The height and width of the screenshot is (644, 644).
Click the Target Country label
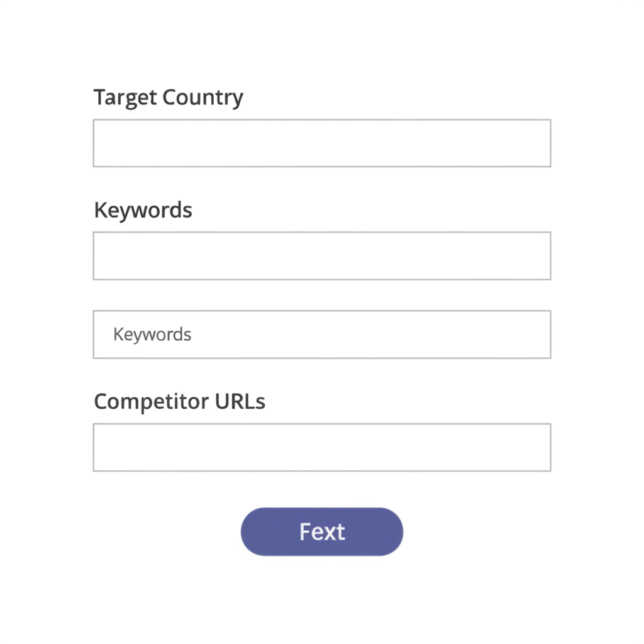click(x=168, y=98)
